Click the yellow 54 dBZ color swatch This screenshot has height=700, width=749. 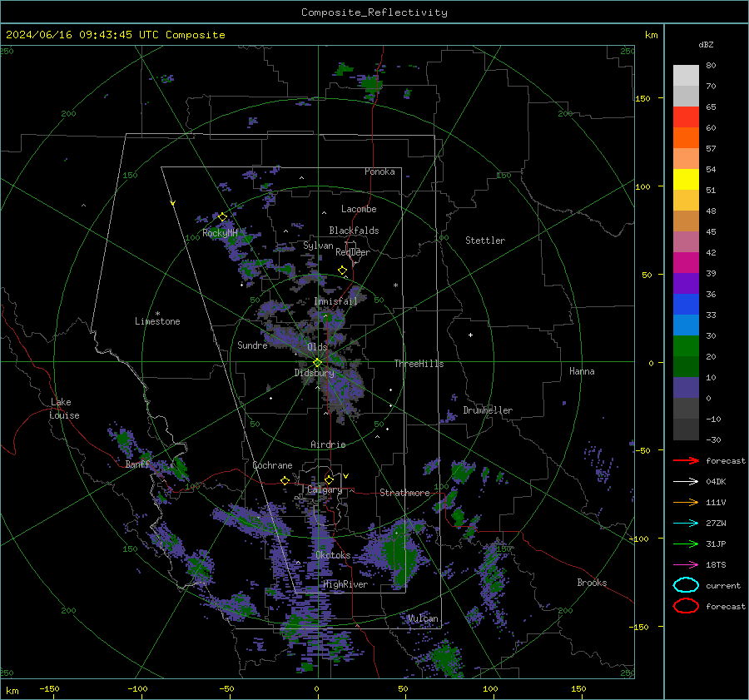coord(686,179)
